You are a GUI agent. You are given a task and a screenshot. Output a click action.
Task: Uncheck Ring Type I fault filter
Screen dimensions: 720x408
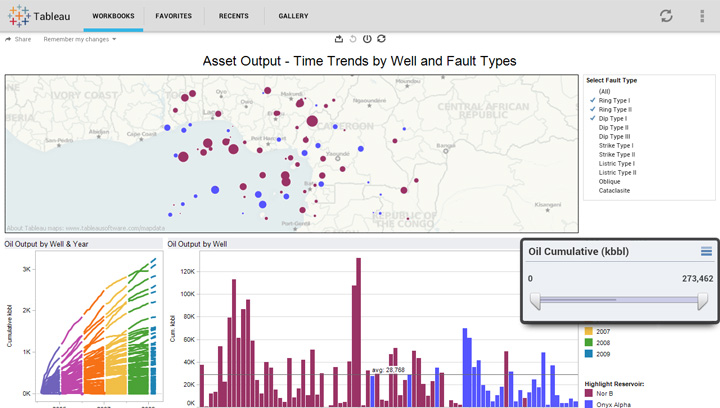pyautogui.click(x=593, y=100)
